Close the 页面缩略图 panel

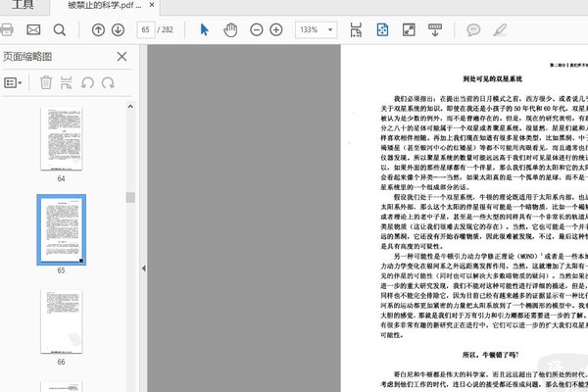point(122,57)
